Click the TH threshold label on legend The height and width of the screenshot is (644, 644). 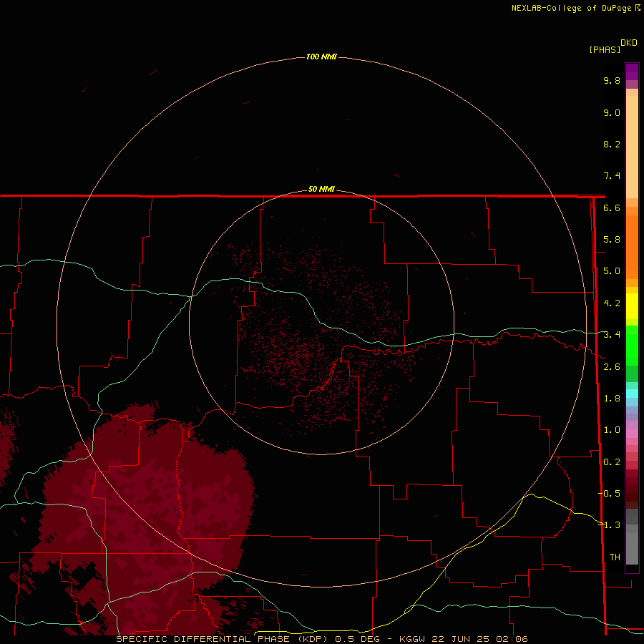click(615, 557)
